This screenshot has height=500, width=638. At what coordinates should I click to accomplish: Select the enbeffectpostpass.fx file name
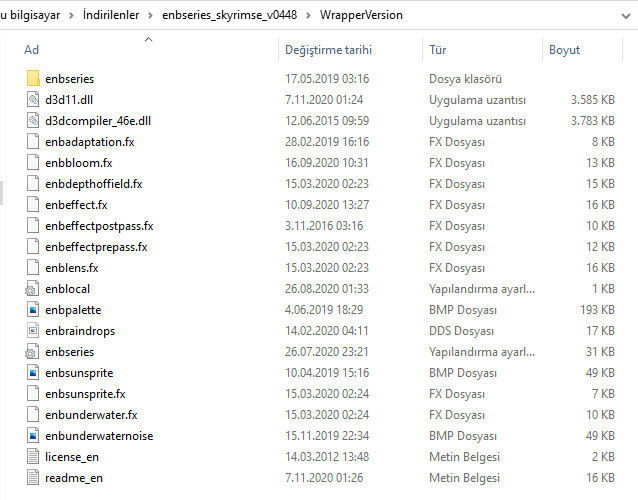(99, 226)
